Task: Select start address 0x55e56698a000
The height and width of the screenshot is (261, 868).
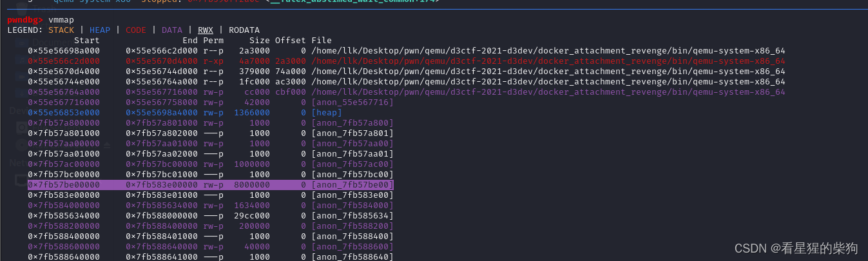Action: coord(64,51)
